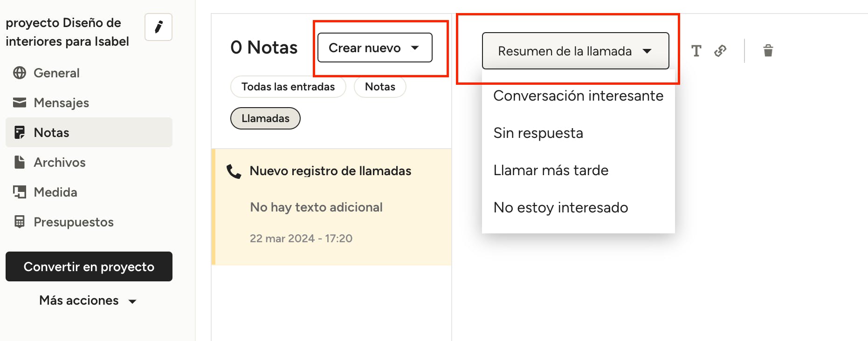Click the text formatting T icon
The width and height of the screenshot is (868, 341).
[696, 51]
